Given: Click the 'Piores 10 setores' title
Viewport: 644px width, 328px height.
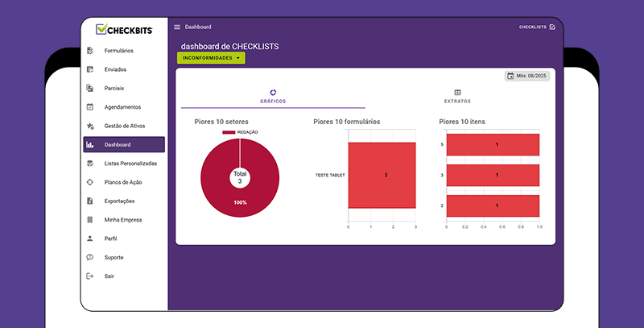Looking at the screenshot, I should coord(221,122).
